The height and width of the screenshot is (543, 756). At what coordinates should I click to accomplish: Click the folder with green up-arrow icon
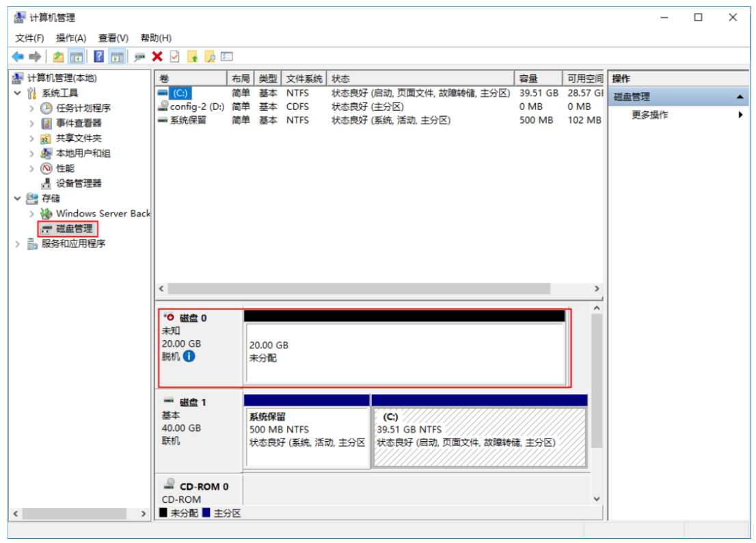click(192, 57)
